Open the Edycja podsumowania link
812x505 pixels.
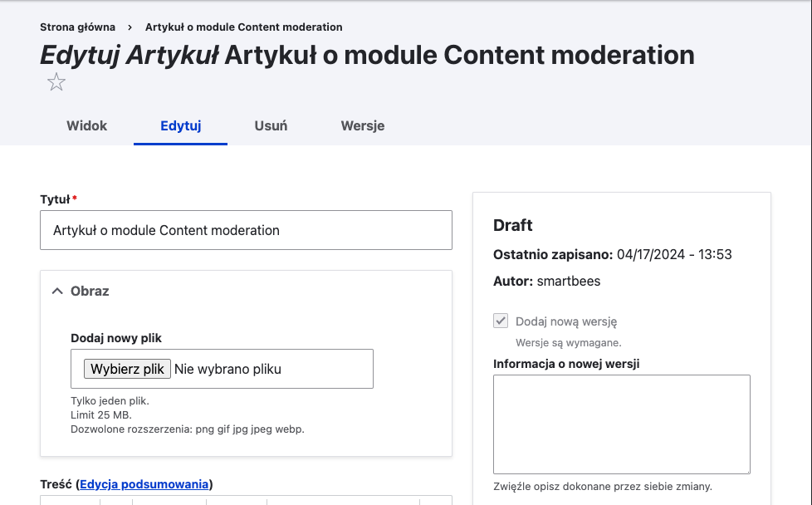tap(144, 484)
